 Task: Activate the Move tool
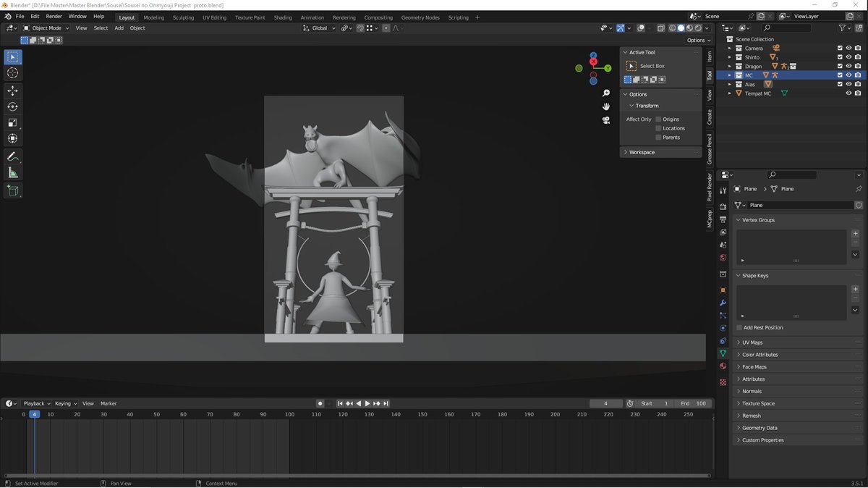13,91
